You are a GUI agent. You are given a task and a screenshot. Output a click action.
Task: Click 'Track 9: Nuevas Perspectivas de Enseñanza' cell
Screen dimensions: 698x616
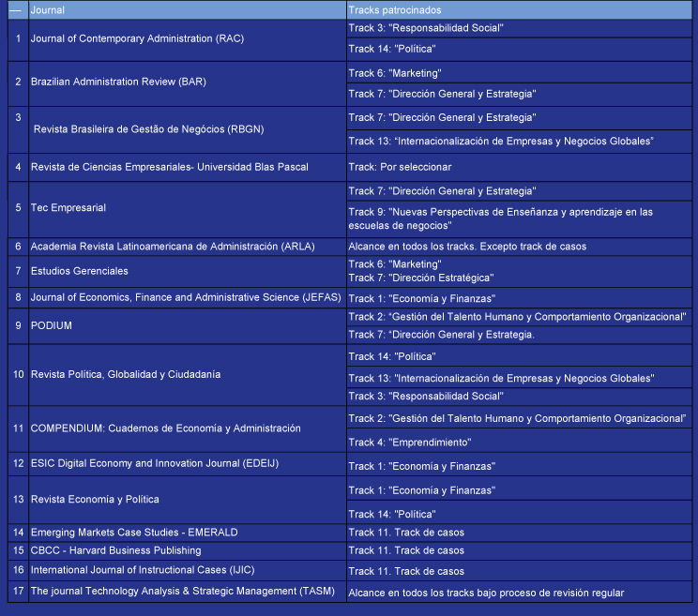519,218
